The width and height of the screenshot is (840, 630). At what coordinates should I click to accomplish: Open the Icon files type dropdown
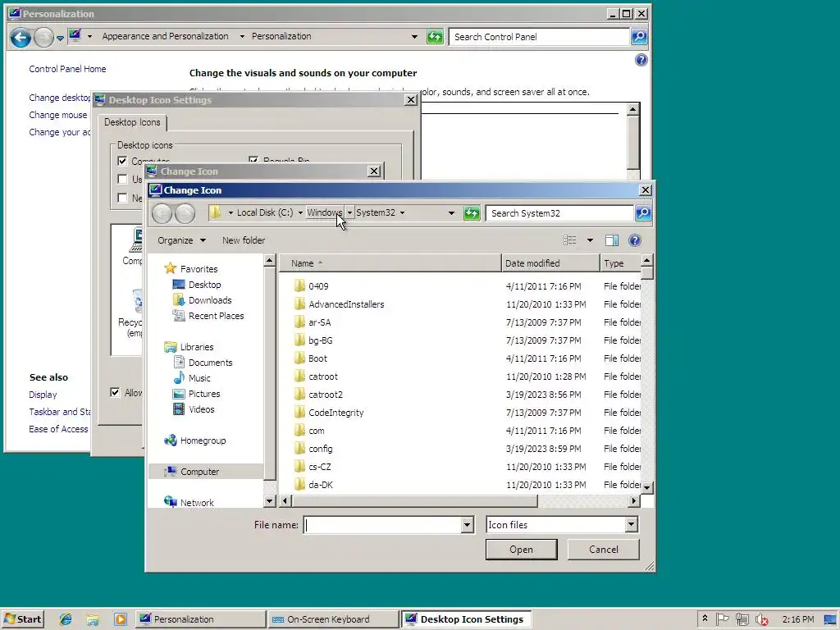pos(631,524)
